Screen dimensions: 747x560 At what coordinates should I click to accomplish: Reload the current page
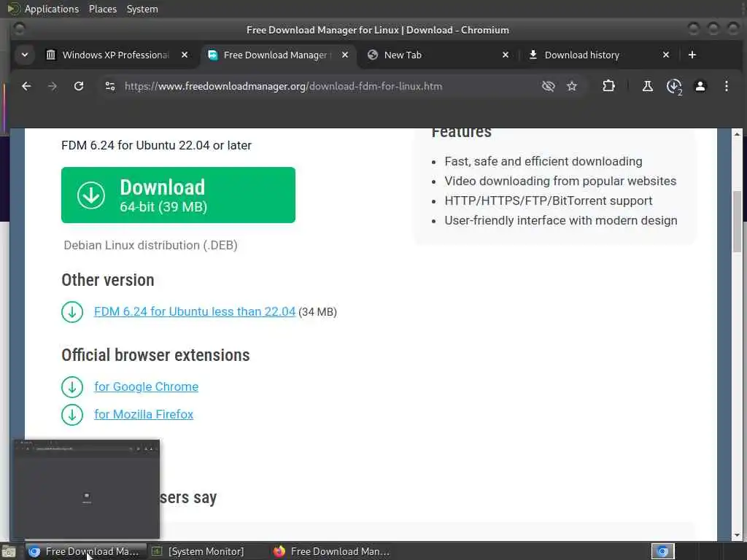click(x=79, y=86)
